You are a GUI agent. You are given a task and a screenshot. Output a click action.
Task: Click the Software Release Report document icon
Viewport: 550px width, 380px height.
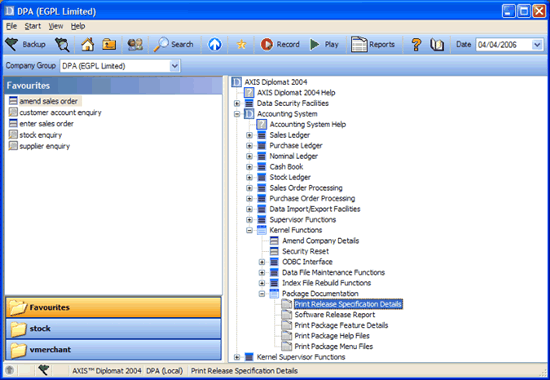click(287, 315)
